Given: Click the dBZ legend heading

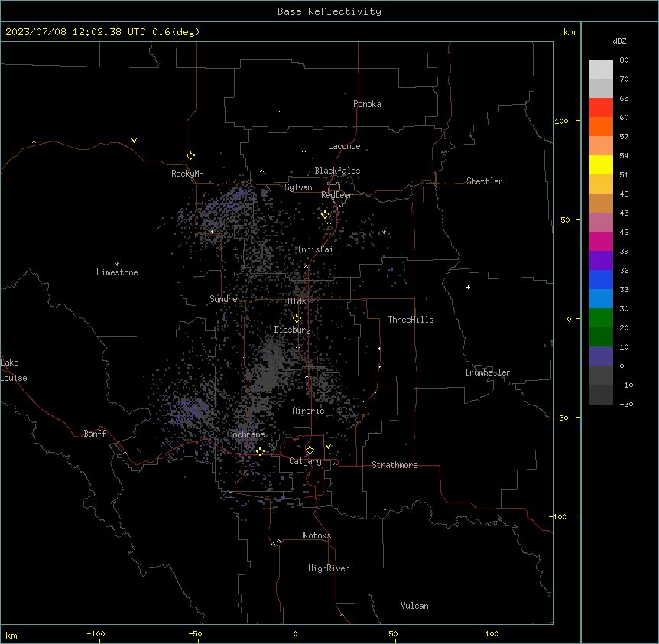Looking at the screenshot, I should pyautogui.click(x=619, y=41).
